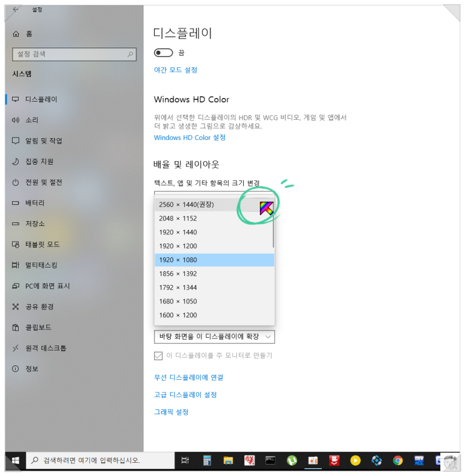Open the 바탕 화면을 이 디스플레이에 확장 dropdown
Image resolution: width=465 pixels, height=476 pixels.
pyautogui.click(x=214, y=337)
